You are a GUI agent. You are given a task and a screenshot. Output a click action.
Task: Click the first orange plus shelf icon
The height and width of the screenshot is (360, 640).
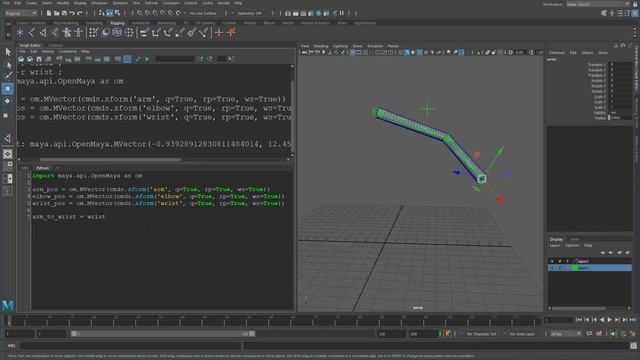coord(219,33)
